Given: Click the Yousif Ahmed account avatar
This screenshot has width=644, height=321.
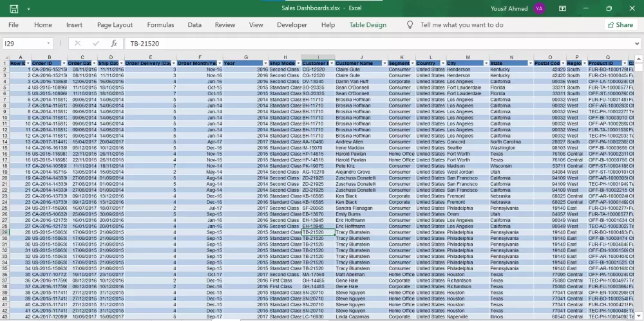Looking at the screenshot, I should (x=539, y=8).
